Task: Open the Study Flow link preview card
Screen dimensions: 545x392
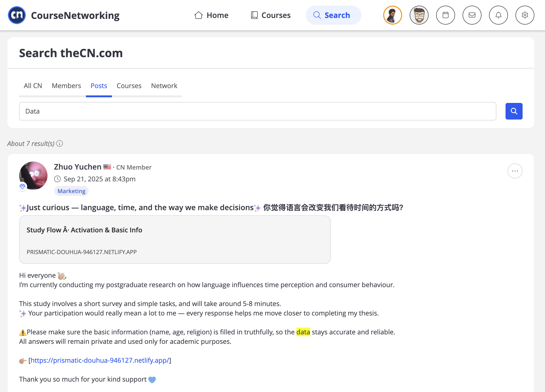Action: tap(175, 239)
